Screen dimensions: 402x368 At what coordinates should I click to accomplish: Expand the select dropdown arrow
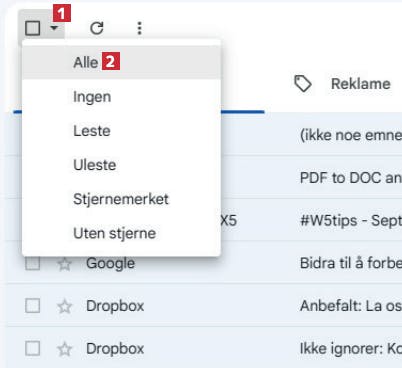click(x=54, y=28)
